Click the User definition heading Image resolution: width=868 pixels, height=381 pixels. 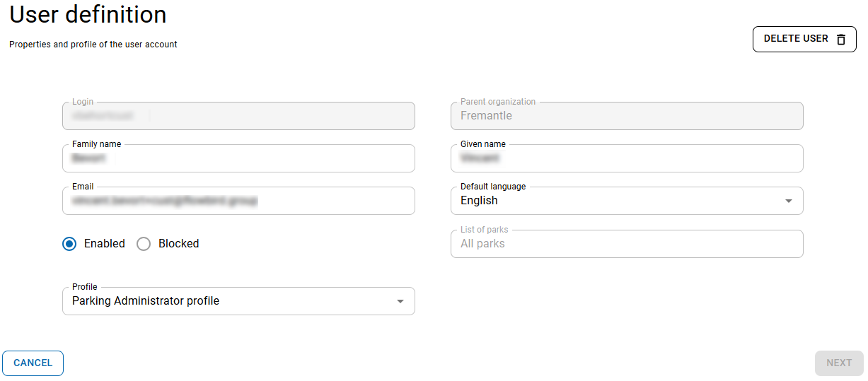88,13
